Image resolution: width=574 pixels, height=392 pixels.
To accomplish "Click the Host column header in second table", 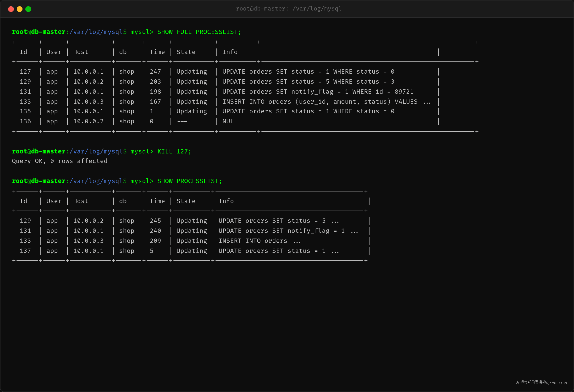I will (81, 201).
